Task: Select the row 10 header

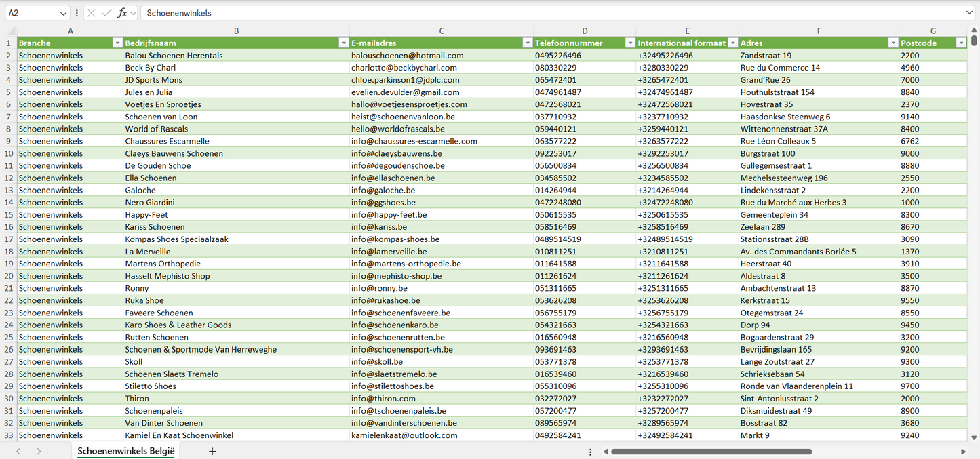Action: [x=8, y=153]
